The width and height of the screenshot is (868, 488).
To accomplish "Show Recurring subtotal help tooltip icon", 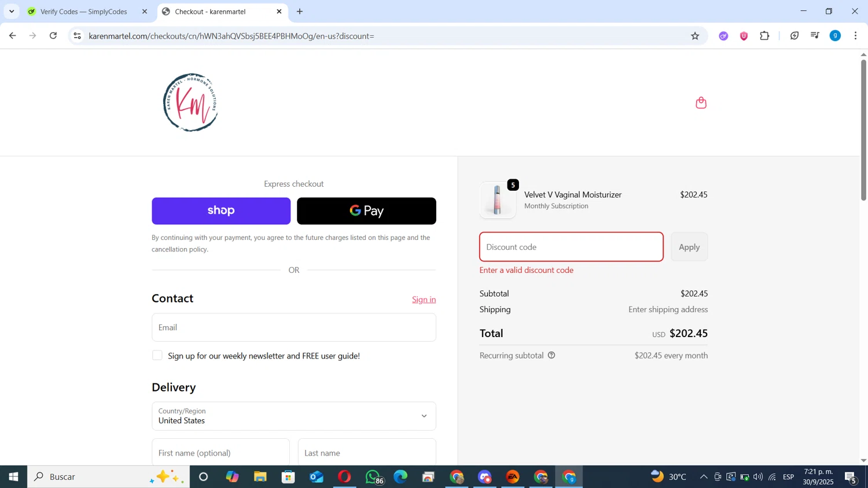I will pos(551,355).
